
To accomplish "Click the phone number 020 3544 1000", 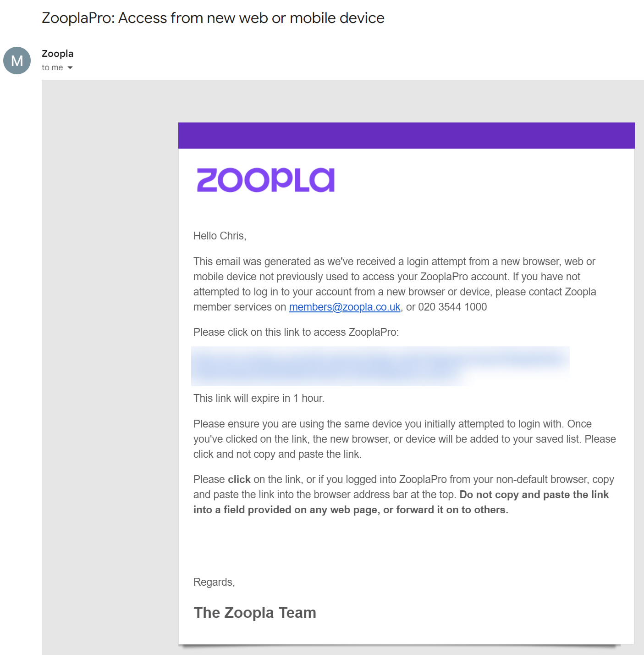I will (452, 307).
